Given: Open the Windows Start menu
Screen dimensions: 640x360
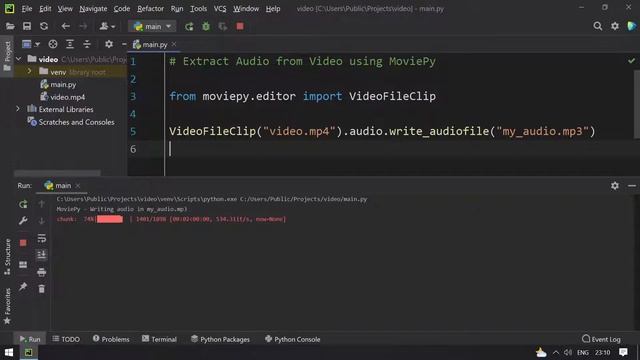Looking at the screenshot, I should 9,352.
